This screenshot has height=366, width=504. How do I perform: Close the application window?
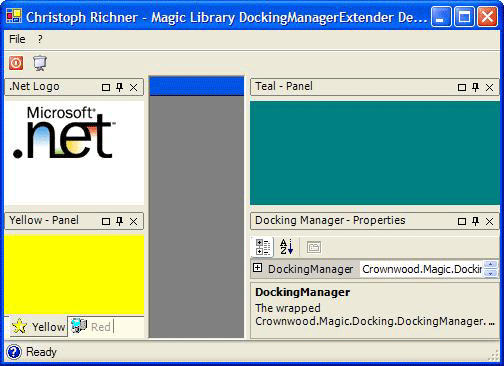[488, 16]
